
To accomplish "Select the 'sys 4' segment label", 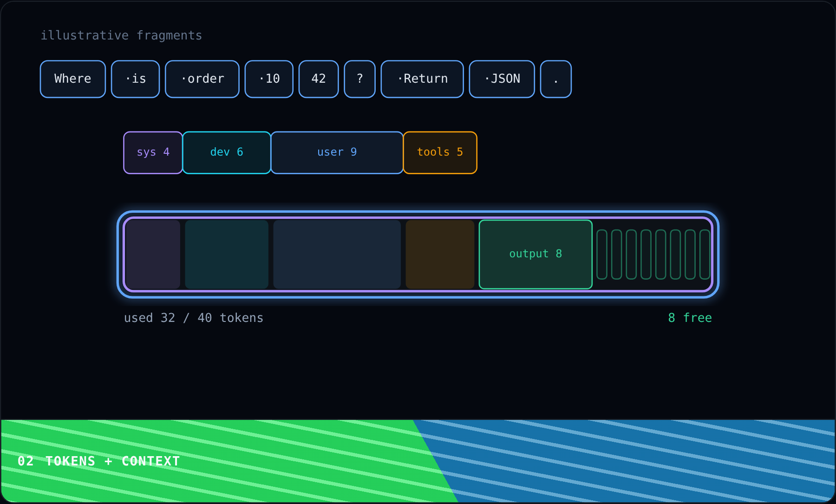I will (153, 152).
